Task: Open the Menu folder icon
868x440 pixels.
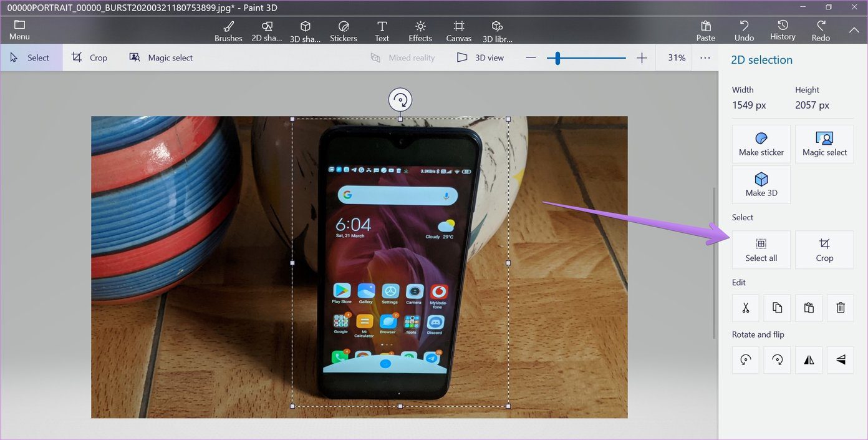Action: click(x=19, y=30)
